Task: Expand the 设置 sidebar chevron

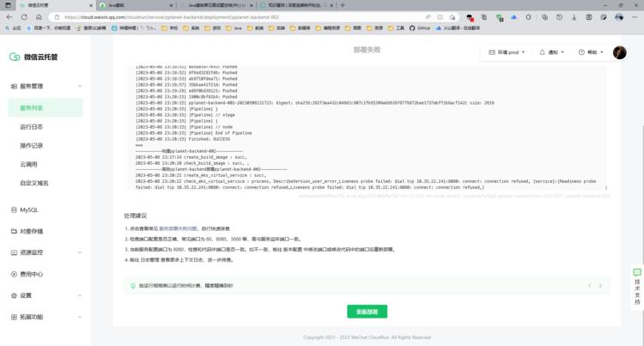Action: [x=80, y=295]
